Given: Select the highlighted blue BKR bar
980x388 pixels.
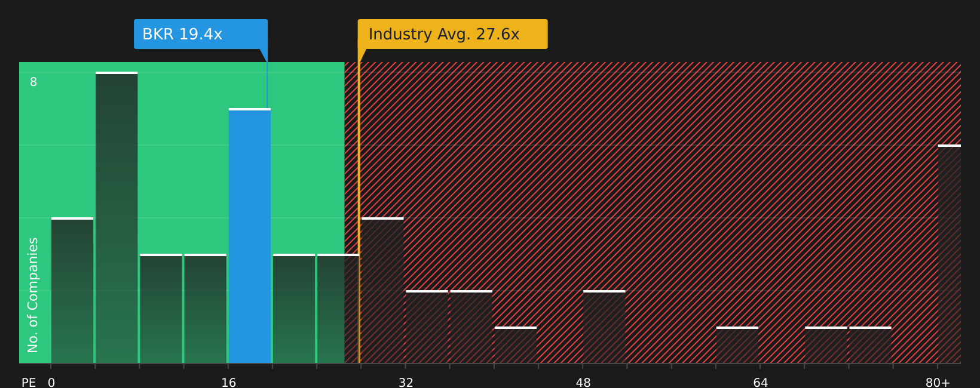Looking at the screenshot, I should coord(250,236).
